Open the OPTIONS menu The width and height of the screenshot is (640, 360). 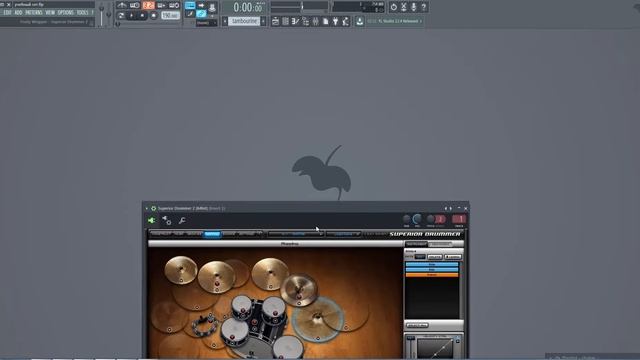point(66,13)
